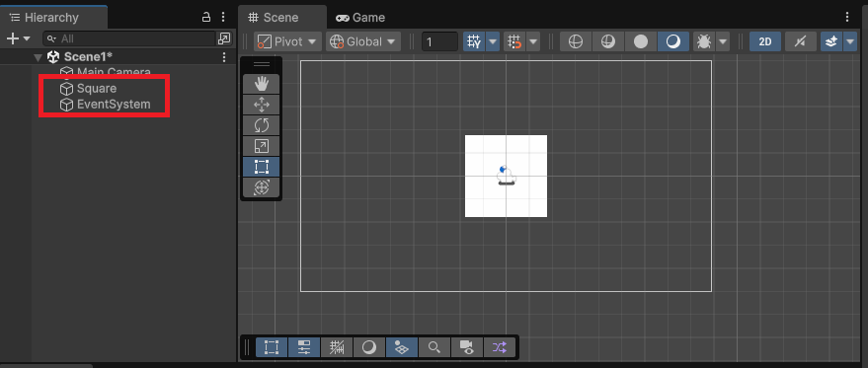Toggle grid visibility on Y axis
This screenshot has width=868, height=368.
point(474,41)
